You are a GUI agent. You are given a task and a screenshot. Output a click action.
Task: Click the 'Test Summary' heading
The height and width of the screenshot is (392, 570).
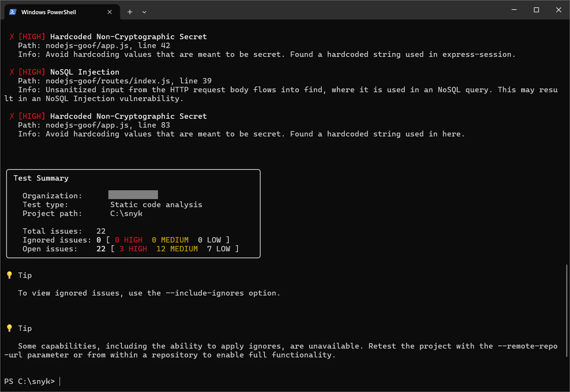point(41,178)
